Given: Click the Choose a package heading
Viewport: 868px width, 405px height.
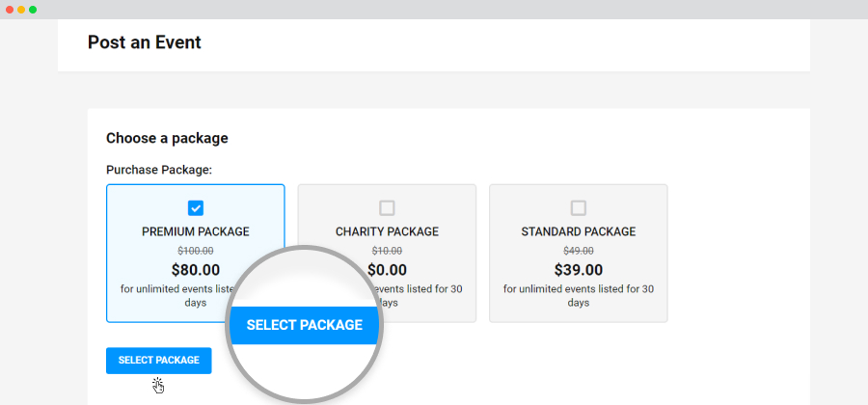Looking at the screenshot, I should pyautogui.click(x=167, y=138).
